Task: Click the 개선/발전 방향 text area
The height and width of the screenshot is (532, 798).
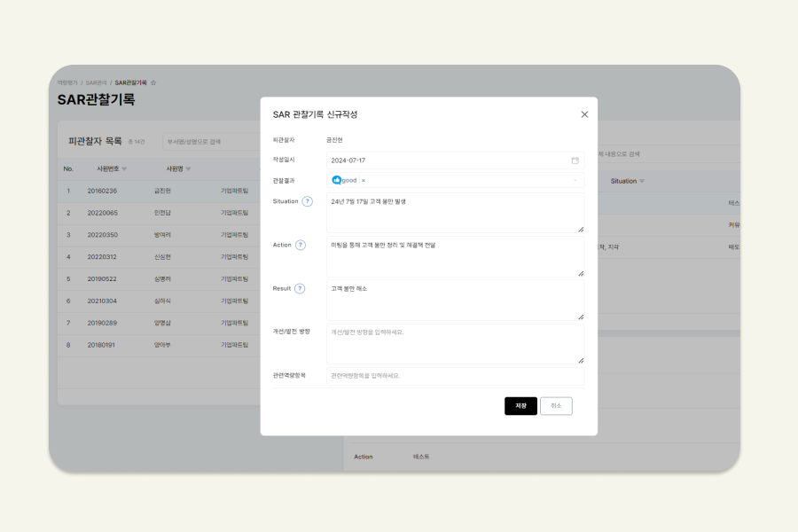Action: (455, 344)
